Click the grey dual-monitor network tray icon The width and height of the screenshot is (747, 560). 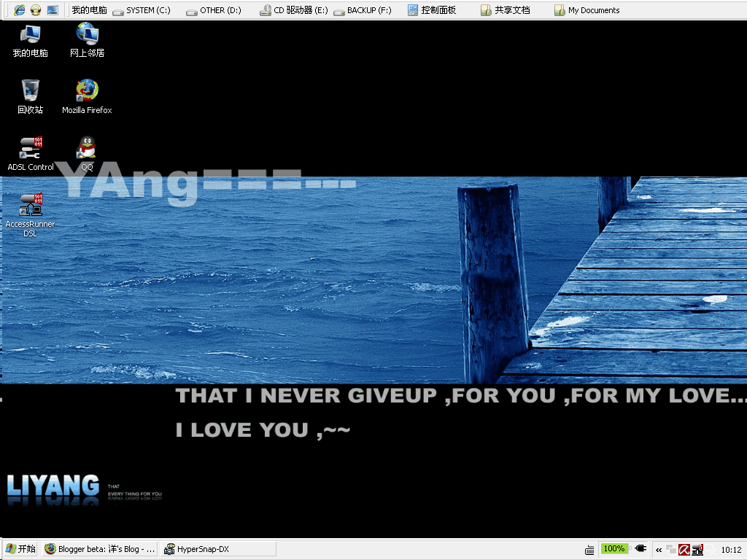[x=671, y=550]
